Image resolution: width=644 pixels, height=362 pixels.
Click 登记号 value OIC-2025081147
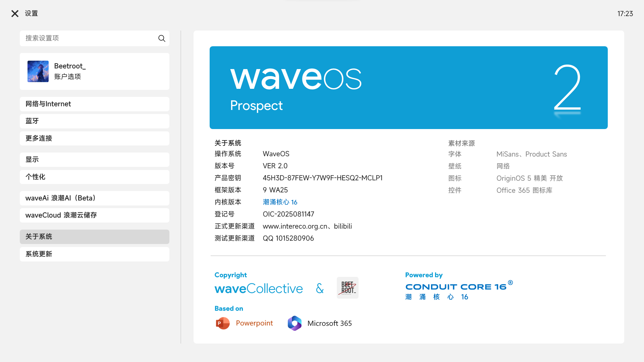[x=288, y=214]
